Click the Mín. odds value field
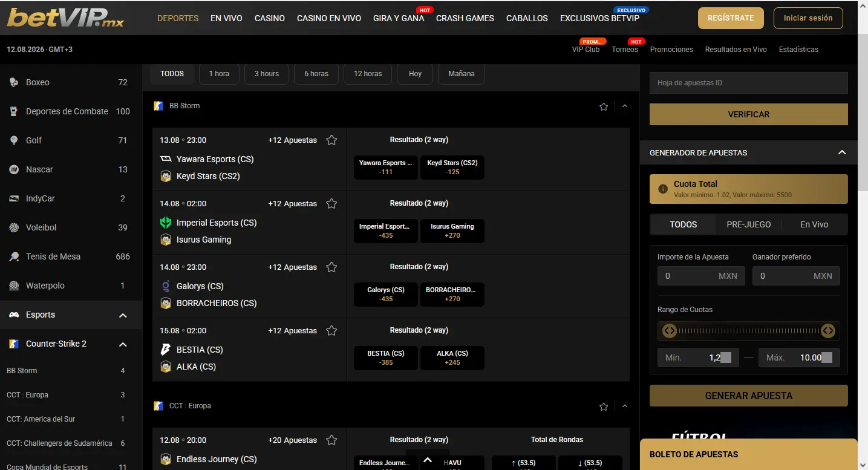 coord(698,357)
